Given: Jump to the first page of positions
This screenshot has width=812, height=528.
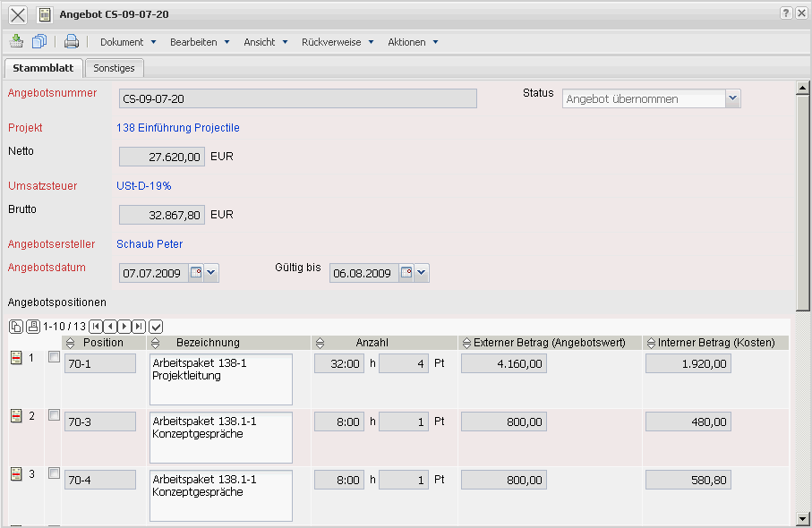Looking at the screenshot, I should pos(96,327).
